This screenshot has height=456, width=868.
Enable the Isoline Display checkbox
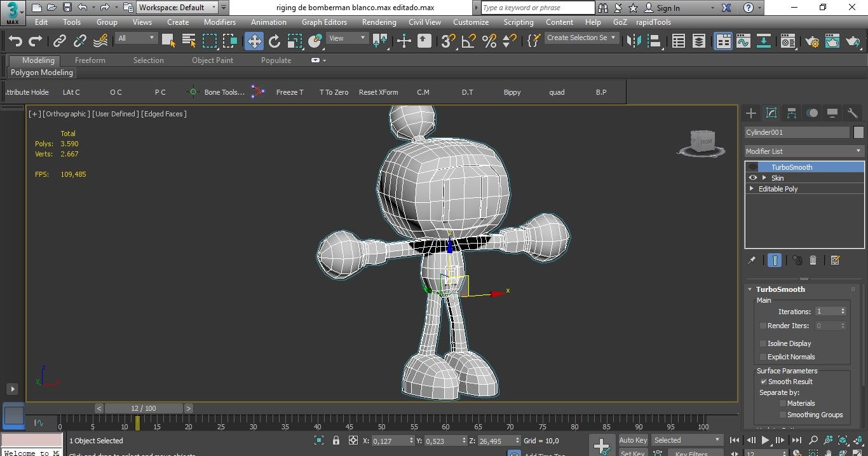[x=763, y=343]
